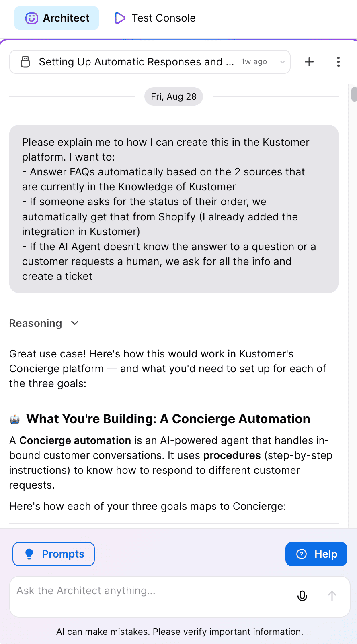The height and width of the screenshot is (644, 357).
Task: Click the send arrow icon
Action: click(x=332, y=596)
